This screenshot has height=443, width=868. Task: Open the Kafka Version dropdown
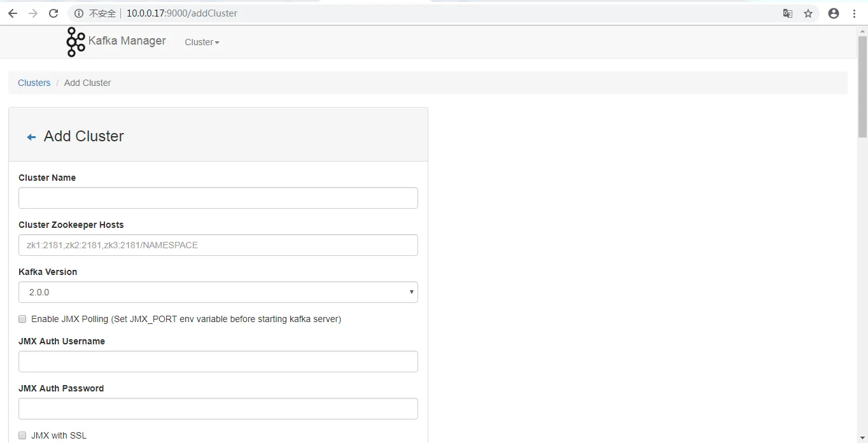pyautogui.click(x=218, y=292)
